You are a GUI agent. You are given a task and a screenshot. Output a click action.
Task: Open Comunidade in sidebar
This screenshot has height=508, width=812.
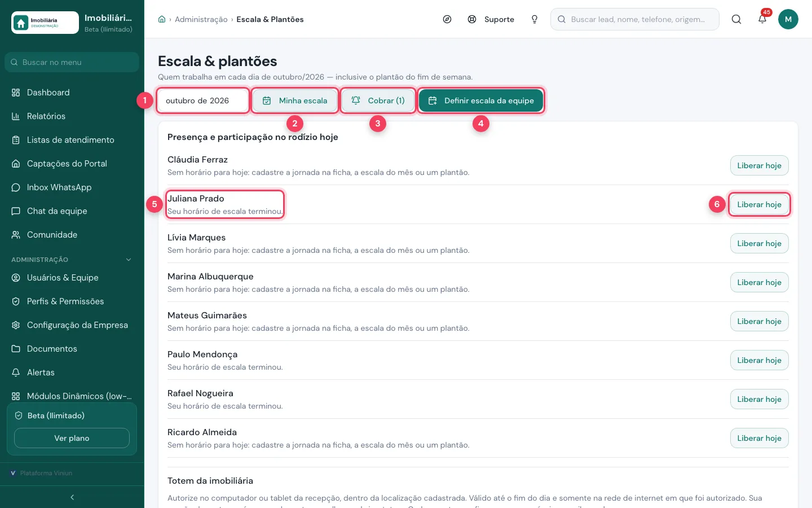tap(72, 235)
